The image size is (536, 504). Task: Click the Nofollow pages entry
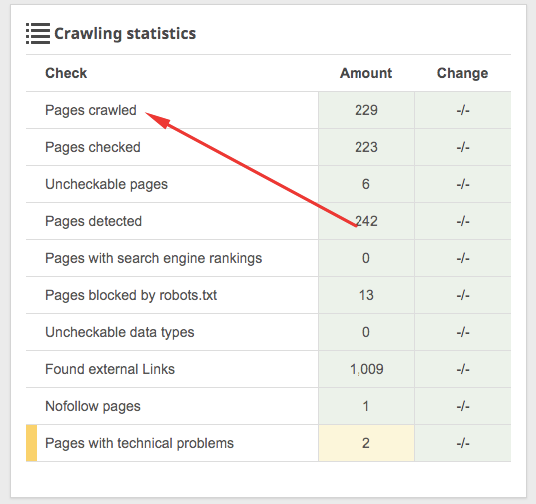point(93,406)
